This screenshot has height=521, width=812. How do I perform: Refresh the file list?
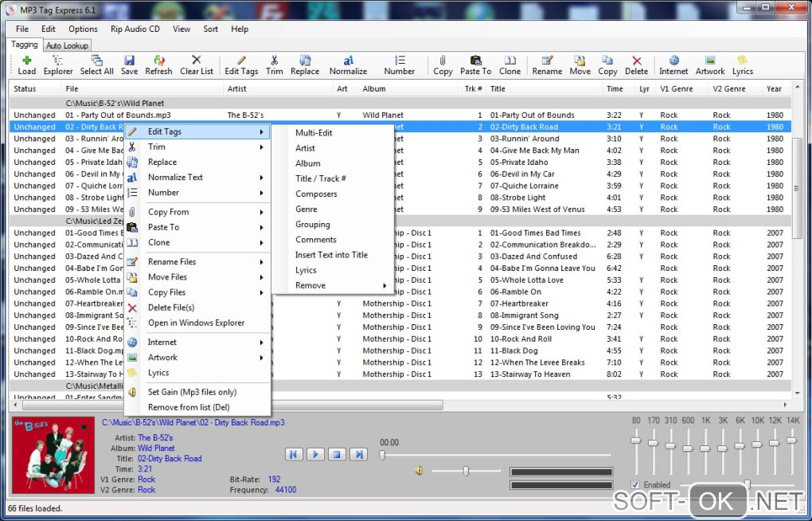pyautogui.click(x=158, y=65)
